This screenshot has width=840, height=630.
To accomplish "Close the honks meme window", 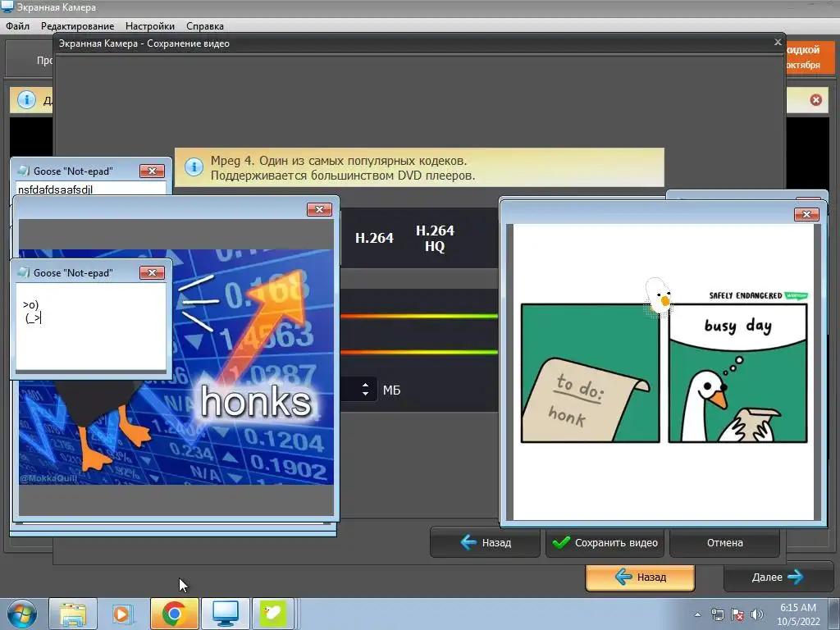I will coord(319,209).
